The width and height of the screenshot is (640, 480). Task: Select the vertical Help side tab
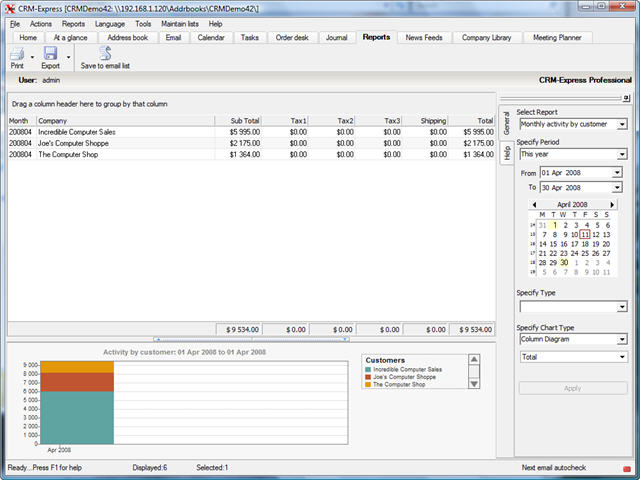[x=507, y=153]
